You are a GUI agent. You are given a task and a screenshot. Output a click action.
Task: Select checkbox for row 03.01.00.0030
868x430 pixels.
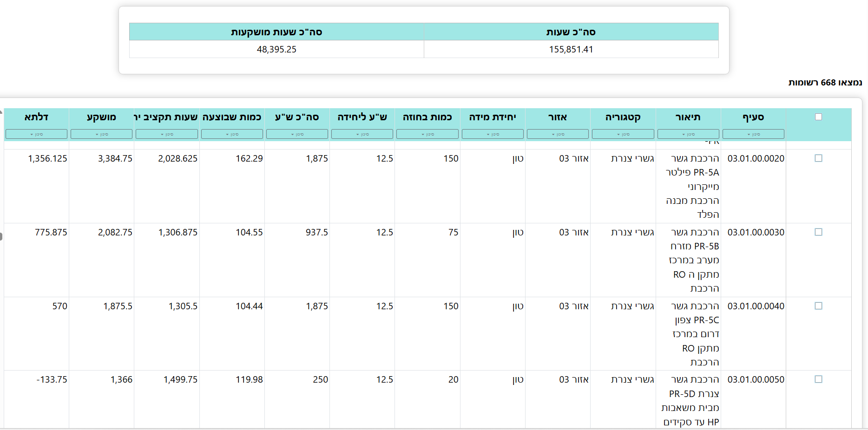point(818,232)
